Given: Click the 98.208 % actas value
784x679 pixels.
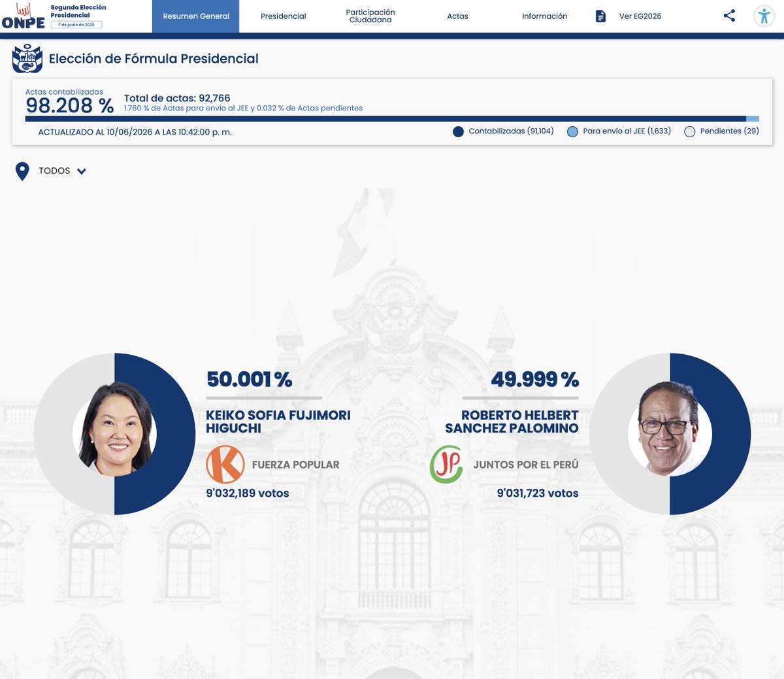Looking at the screenshot, I should (70, 105).
